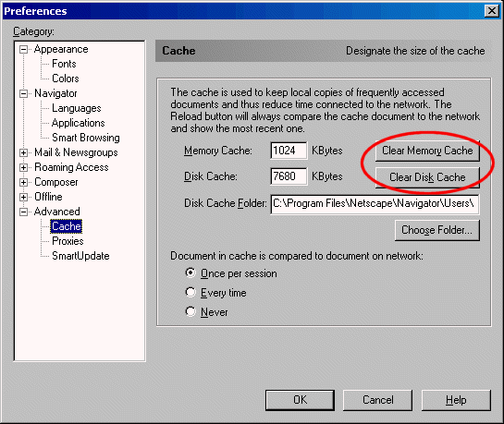Expand the Offline category

[23, 197]
